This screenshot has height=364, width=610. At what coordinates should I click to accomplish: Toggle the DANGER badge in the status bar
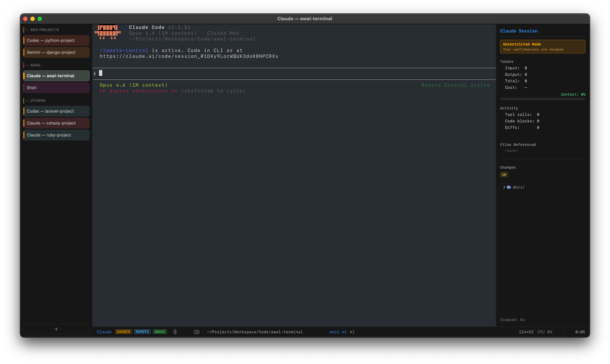123,331
